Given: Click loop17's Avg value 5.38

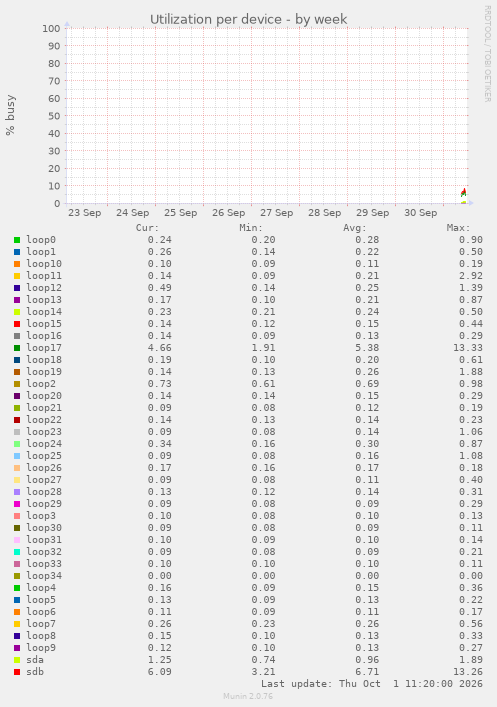Looking at the screenshot, I should [x=367, y=348].
